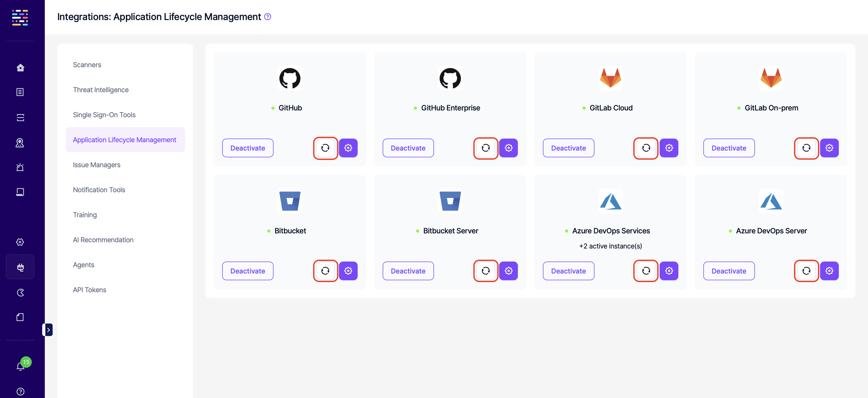Open Bitbucket settings gear icon
Viewport: 868px width, 398px height.
point(348,271)
